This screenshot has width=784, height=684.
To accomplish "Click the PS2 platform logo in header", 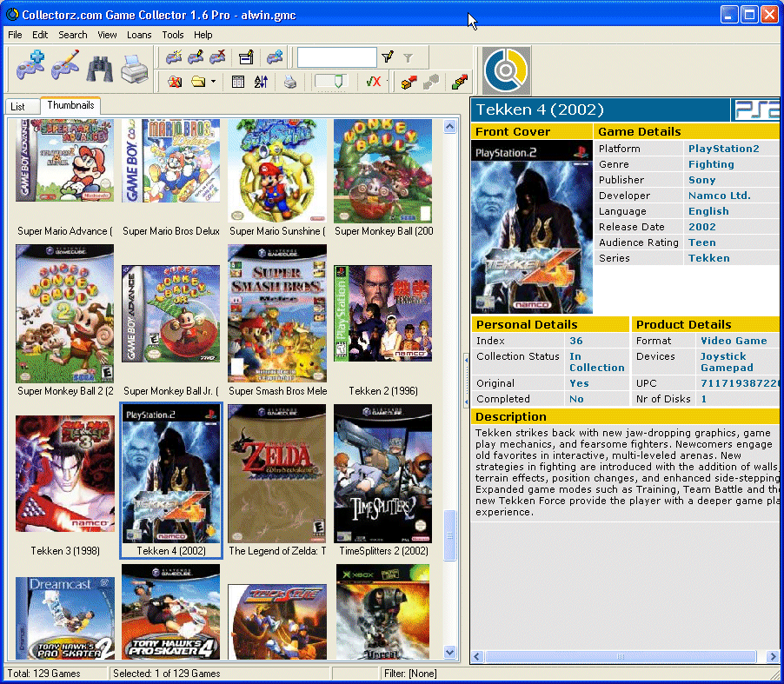I will pos(755,110).
